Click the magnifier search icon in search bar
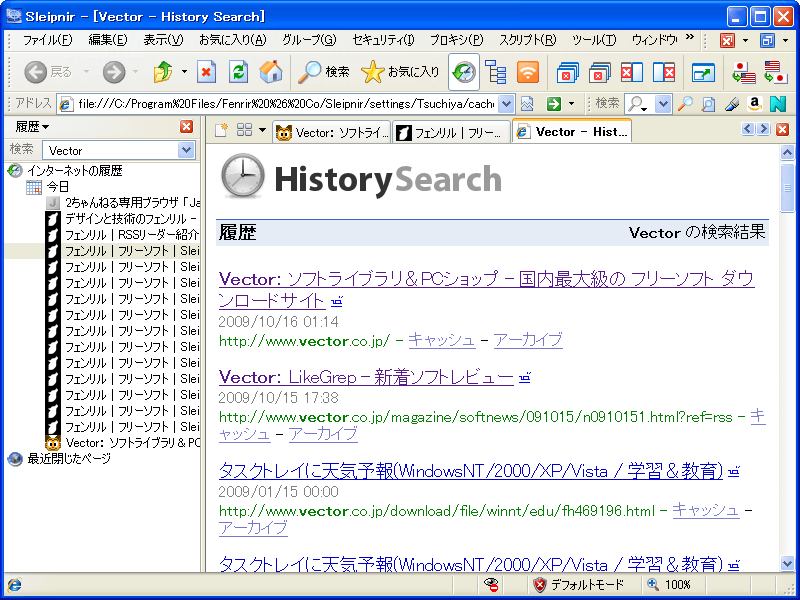The image size is (800, 600). [685, 104]
